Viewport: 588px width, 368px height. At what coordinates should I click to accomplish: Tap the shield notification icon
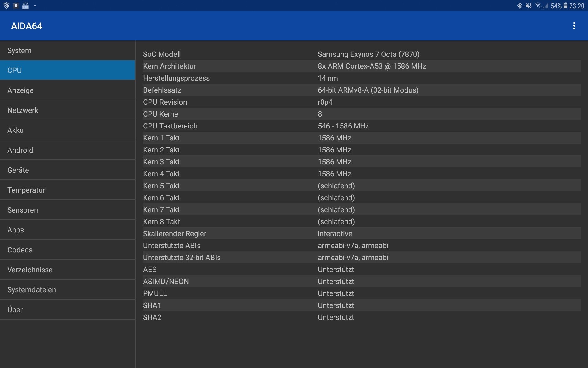pyautogui.click(x=6, y=6)
